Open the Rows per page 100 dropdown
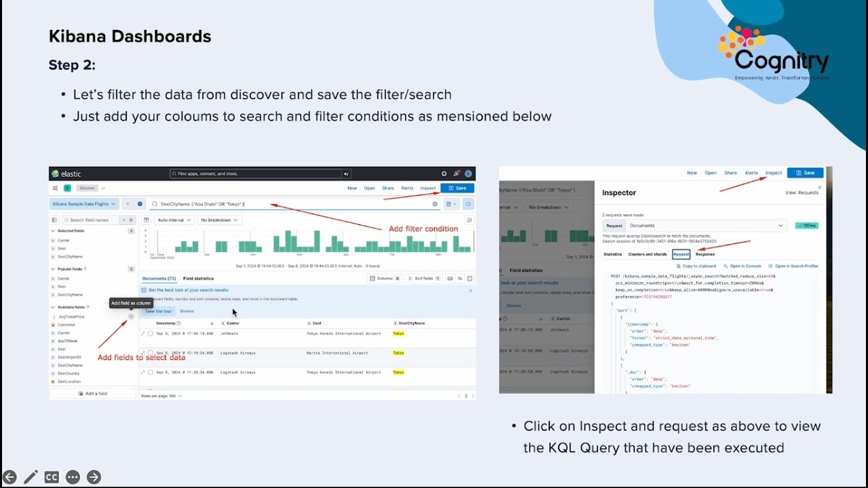This screenshot has height=488, width=868. tap(161, 396)
